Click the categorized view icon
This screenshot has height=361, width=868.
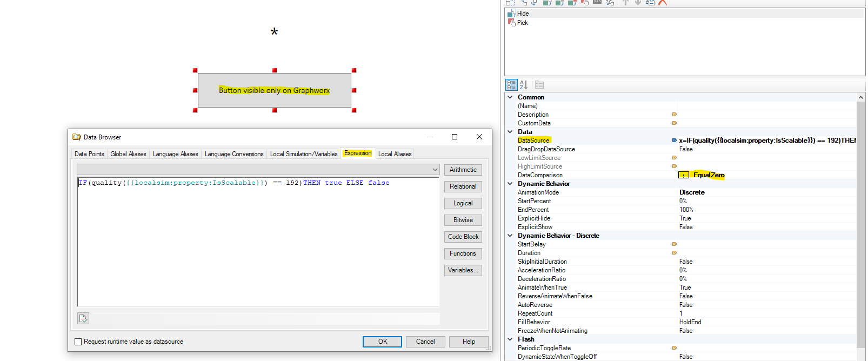click(x=511, y=85)
